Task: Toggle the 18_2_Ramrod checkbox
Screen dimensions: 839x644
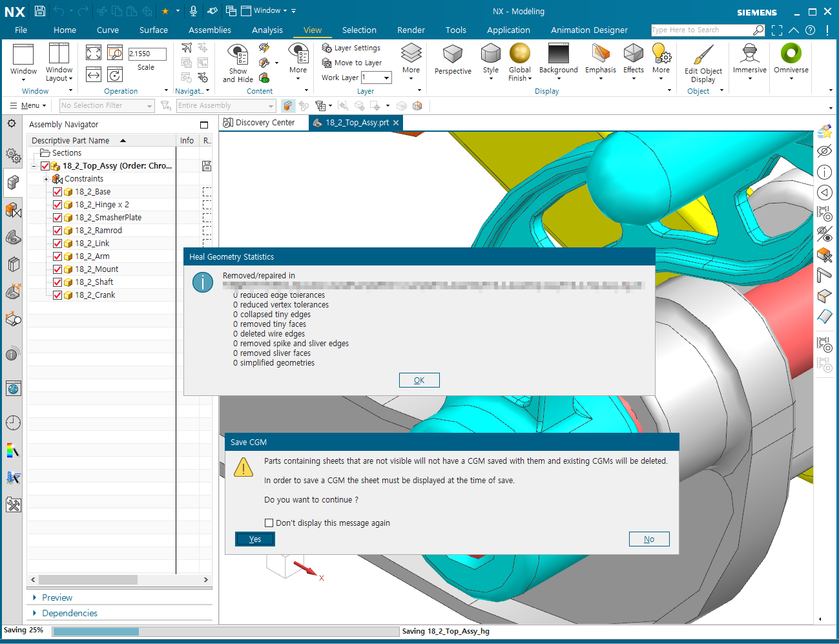Action: 57,231
